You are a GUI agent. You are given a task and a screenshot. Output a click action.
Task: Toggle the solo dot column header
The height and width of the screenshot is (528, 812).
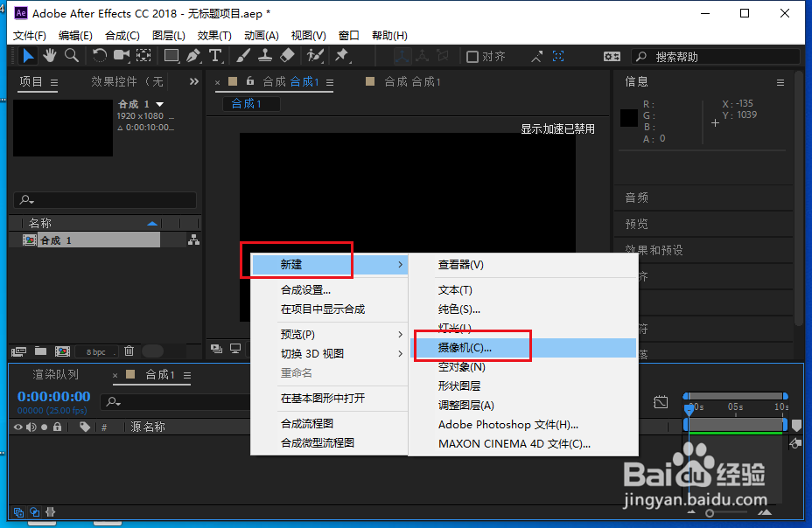44,427
